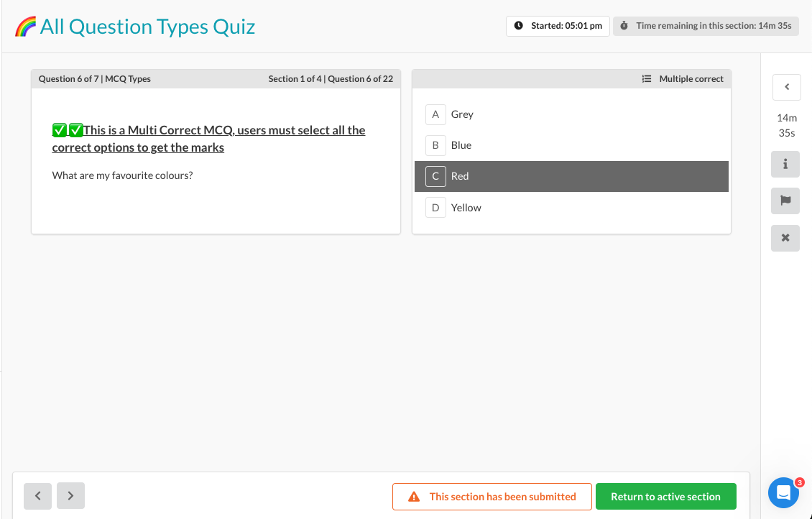
Task: Click the list icon beside Multiple correct
Action: (647, 79)
